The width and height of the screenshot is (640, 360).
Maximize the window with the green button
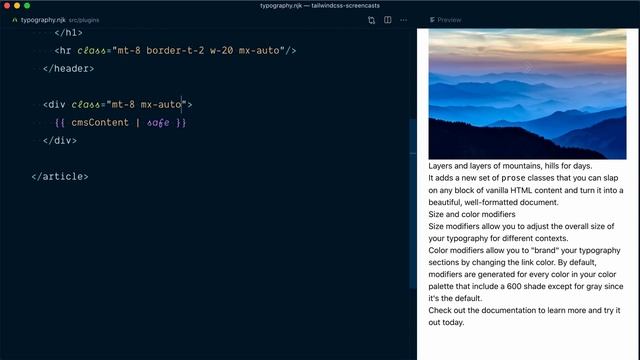(27, 5)
